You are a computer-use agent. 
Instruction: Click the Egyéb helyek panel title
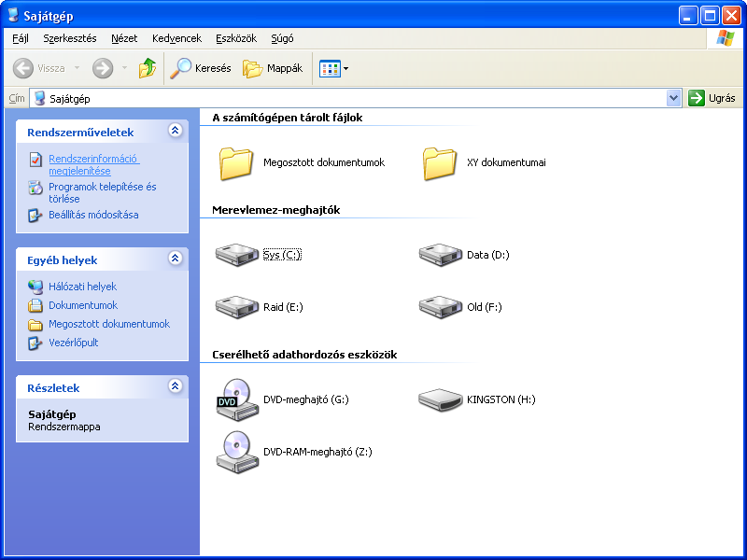pos(62,260)
